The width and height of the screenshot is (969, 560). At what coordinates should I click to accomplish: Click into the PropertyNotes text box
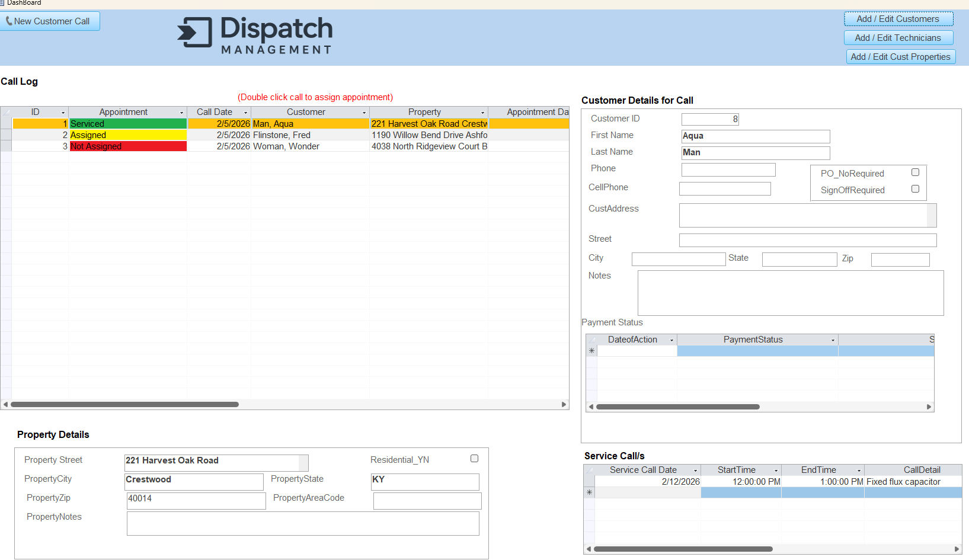click(x=302, y=524)
